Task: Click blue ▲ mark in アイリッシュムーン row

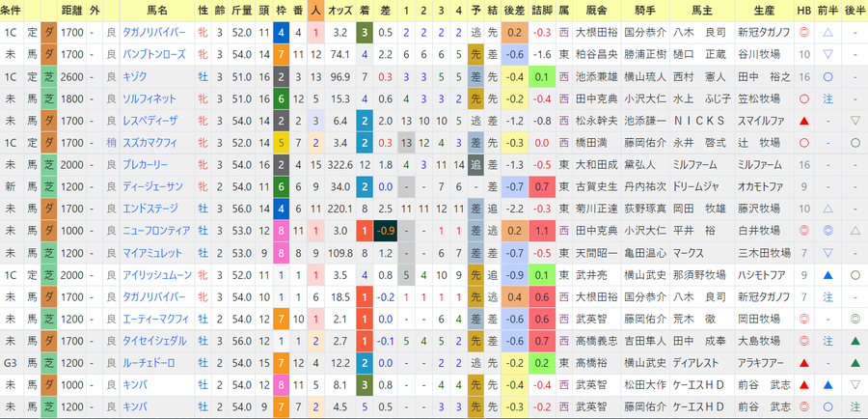Action: point(828,275)
